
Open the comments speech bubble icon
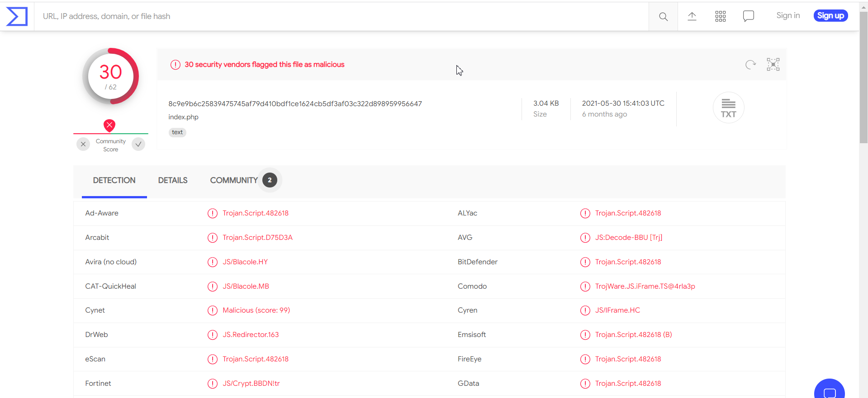tap(749, 16)
